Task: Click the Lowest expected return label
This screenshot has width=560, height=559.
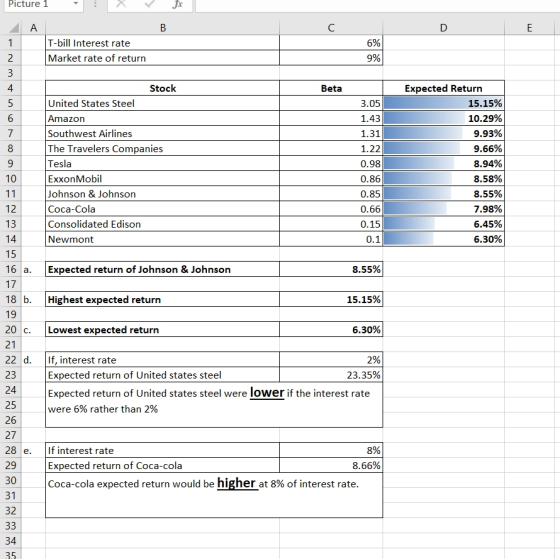Action: tap(162, 329)
